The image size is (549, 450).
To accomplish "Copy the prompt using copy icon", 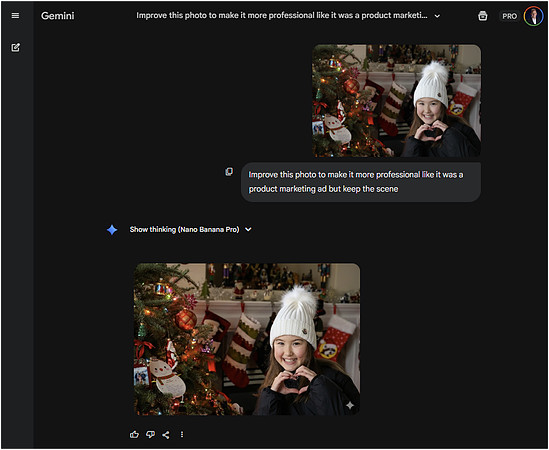I will 229,171.
